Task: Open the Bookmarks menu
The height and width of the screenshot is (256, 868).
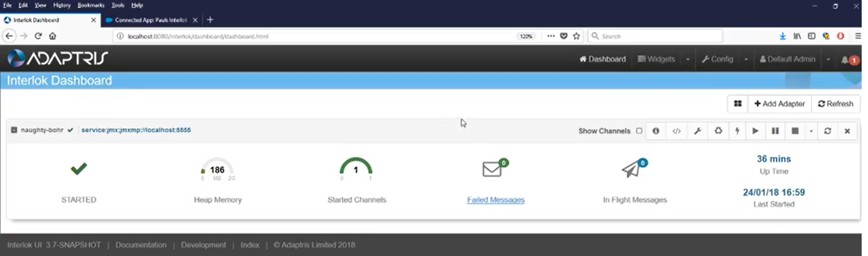Action: pos(91,5)
